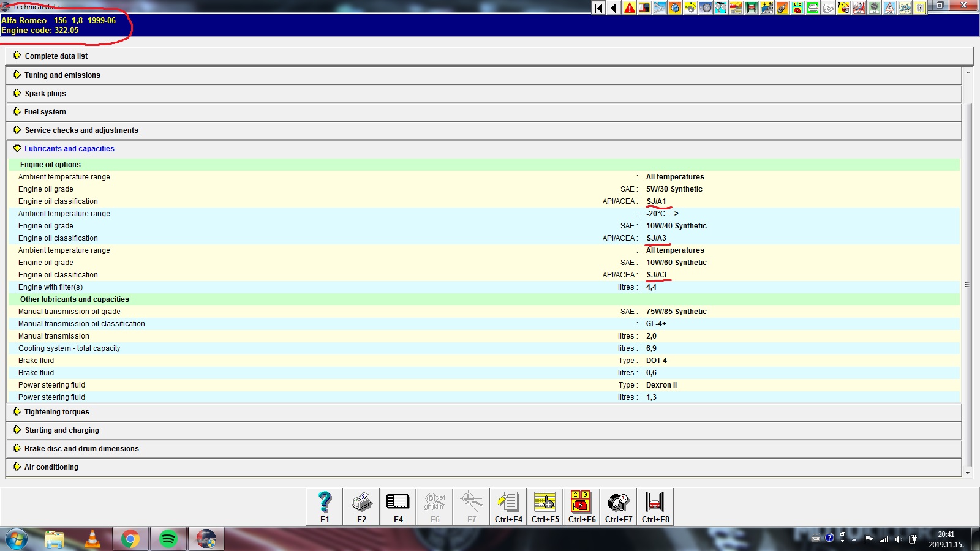Click 'Cooling system - total capacity' label
The image size is (980, 551).
coord(69,348)
